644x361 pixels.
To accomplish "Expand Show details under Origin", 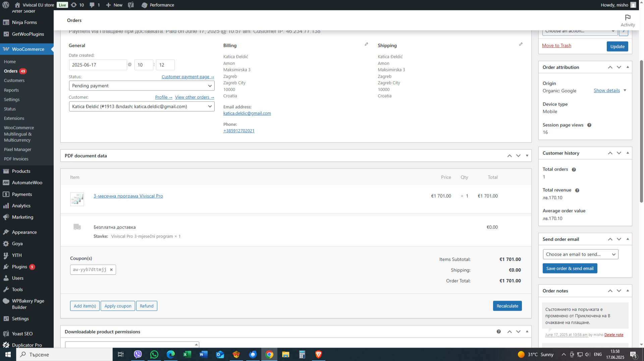I will (606, 91).
